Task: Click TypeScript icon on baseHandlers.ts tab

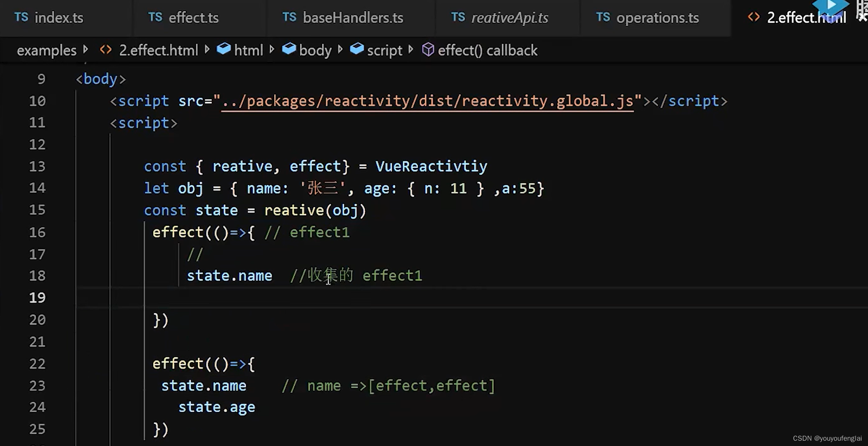Action: pyautogui.click(x=289, y=17)
